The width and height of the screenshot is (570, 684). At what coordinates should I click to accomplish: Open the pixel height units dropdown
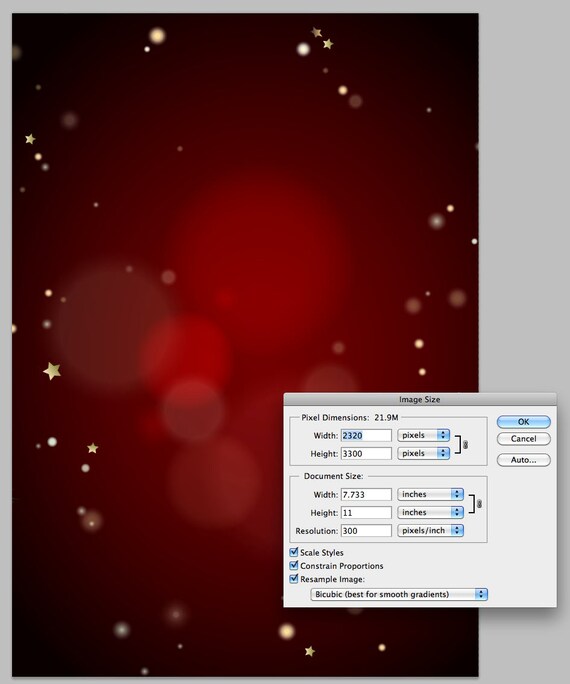(423, 453)
